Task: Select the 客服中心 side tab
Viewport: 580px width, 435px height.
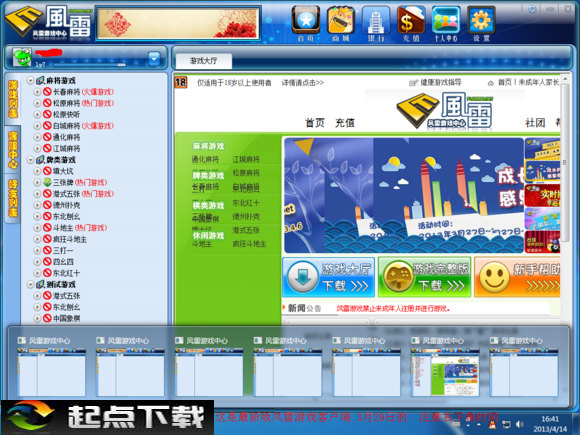Action: [13, 149]
